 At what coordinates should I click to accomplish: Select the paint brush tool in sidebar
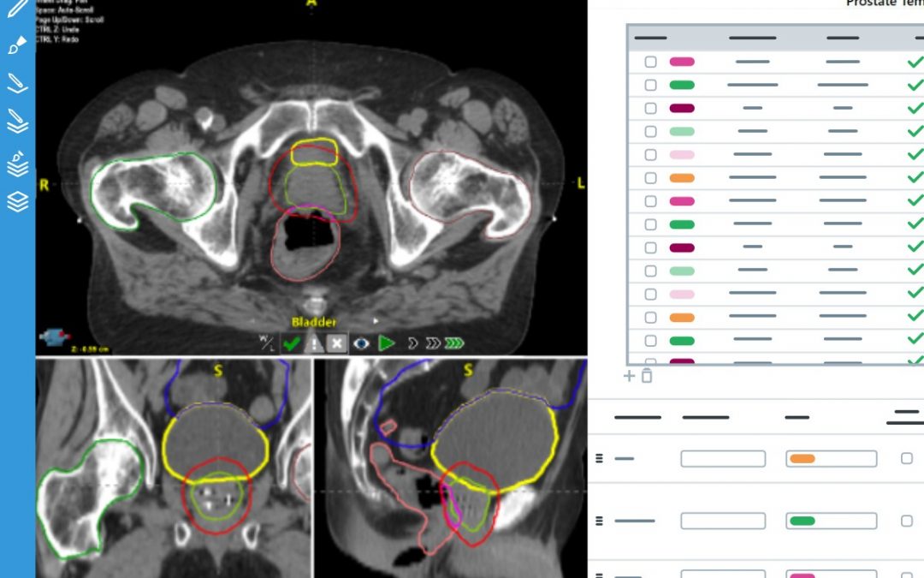tap(17, 46)
